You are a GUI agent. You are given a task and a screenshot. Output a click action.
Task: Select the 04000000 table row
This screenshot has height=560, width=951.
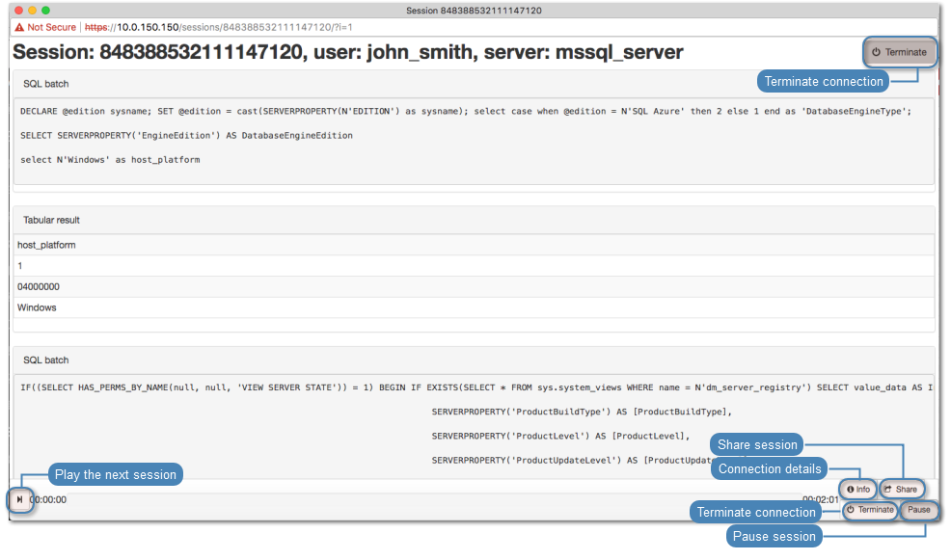click(x=39, y=287)
